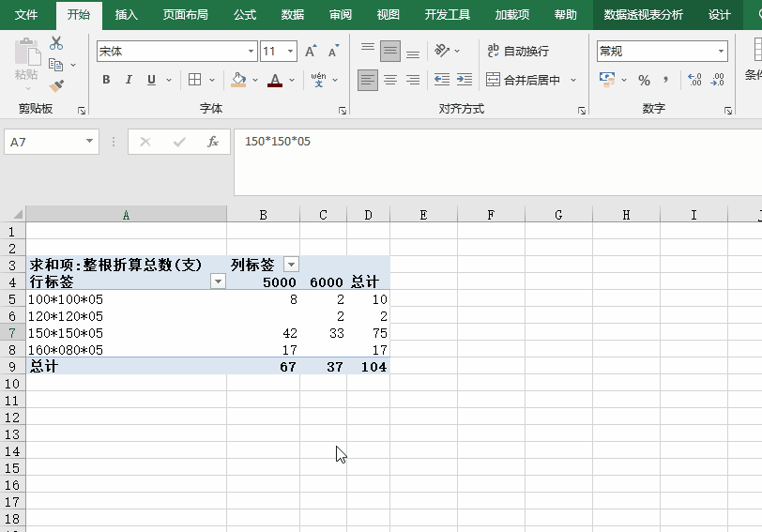
Task: Decrease font size with small A
Action: tap(333, 51)
